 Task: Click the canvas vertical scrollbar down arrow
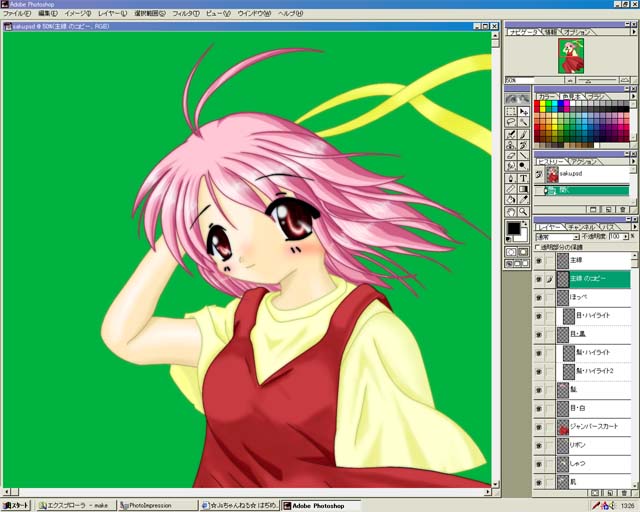point(496,484)
